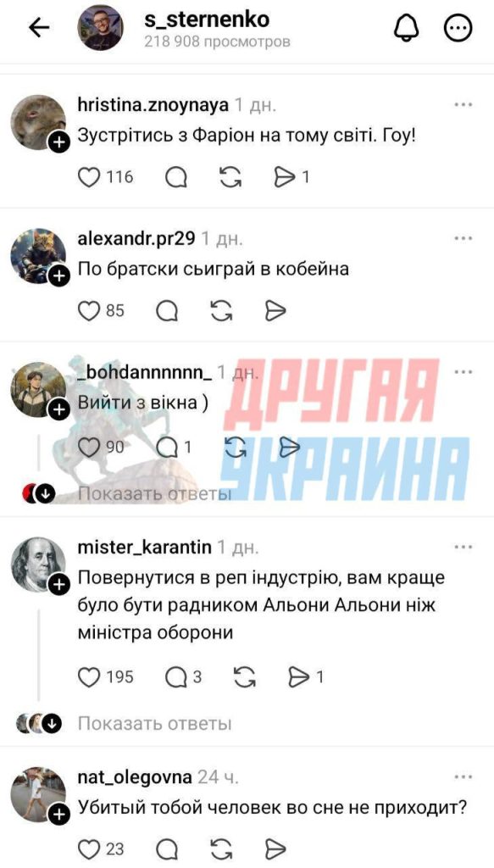Share alexandr.pr29's comment via the send icon

point(275,311)
